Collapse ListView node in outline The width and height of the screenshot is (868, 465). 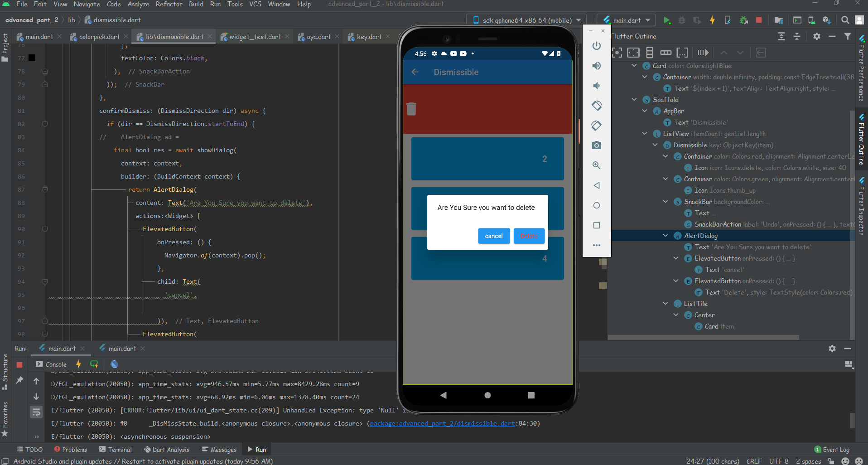645,134
